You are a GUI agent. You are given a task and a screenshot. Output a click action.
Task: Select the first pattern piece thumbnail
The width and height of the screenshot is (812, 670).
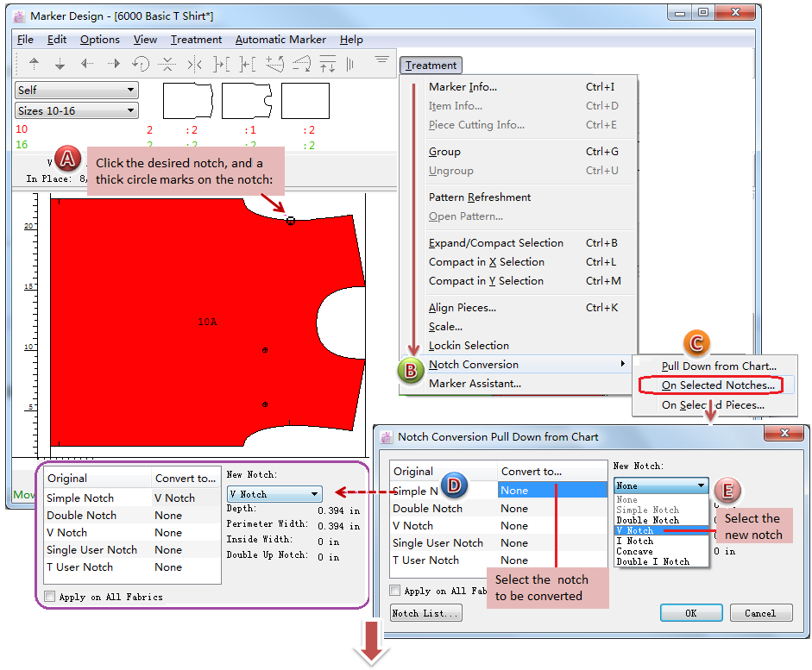(187, 101)
